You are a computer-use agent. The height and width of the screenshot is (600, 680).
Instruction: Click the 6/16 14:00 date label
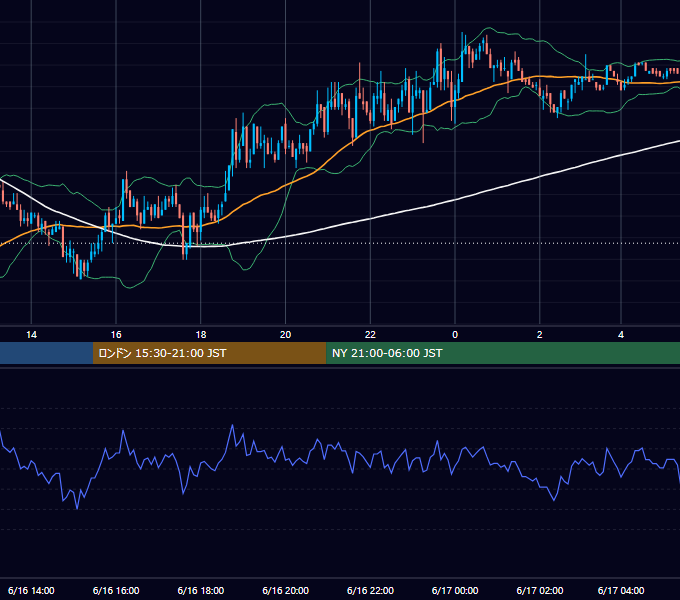31,590
